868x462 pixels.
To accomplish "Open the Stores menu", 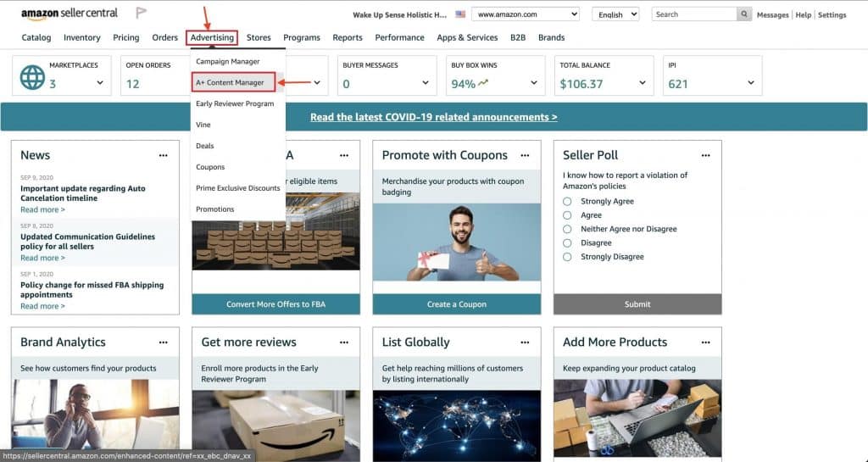I will [259, 37].
